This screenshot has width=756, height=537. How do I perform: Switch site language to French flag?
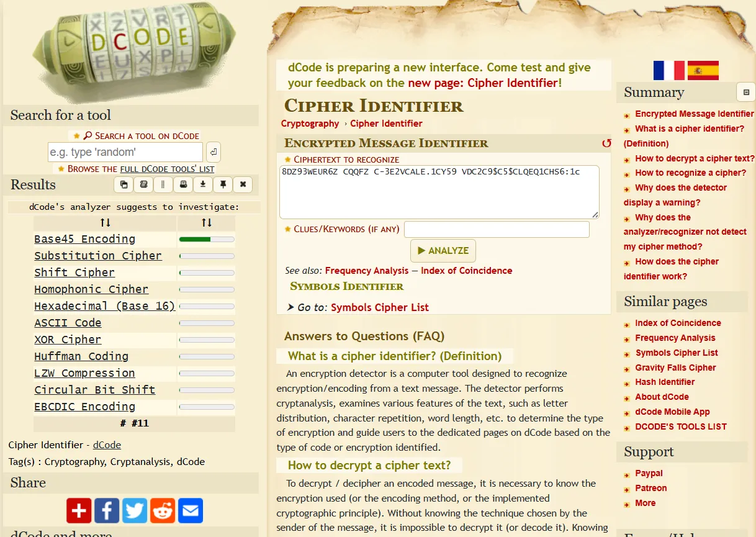click(x=668, y=70)
